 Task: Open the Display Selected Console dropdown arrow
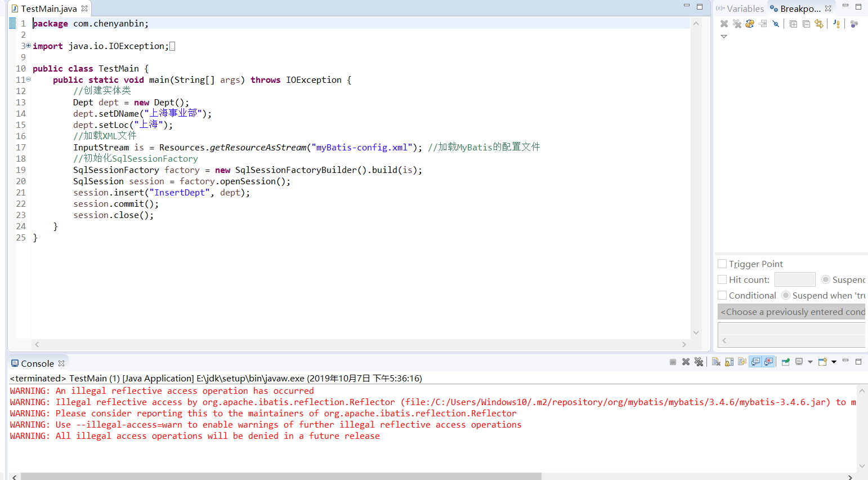(x=810, y=362)
